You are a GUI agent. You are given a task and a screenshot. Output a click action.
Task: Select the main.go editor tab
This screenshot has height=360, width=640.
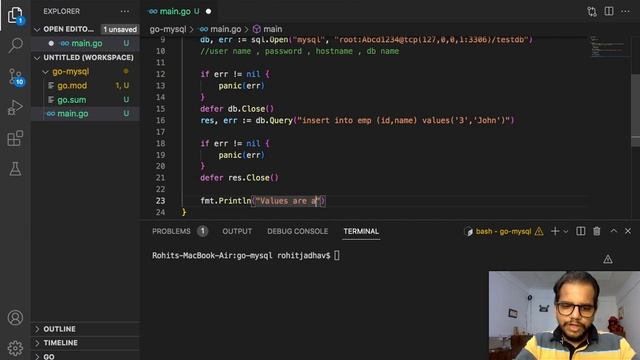click(180, 11)
